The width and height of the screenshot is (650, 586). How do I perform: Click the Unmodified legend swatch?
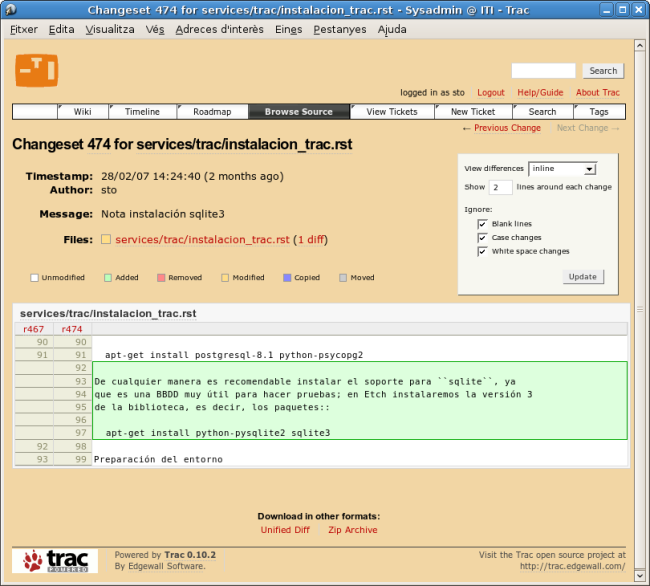click(x=34, y=278)
